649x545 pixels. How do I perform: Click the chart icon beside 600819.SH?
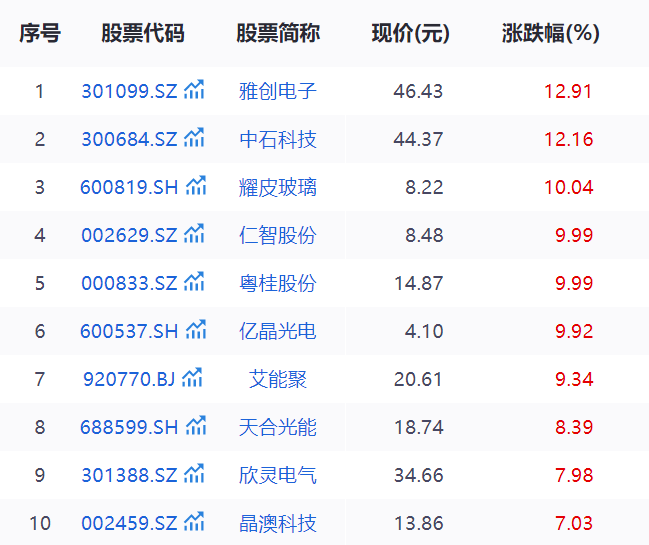[196, 186]
